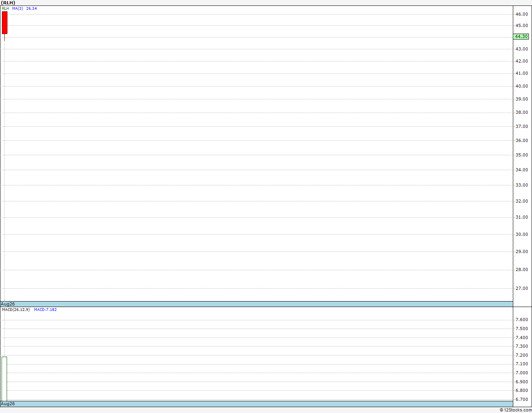Click the RLH legend label
Screen dimensions: 532x413
click(x=5, y=8)
